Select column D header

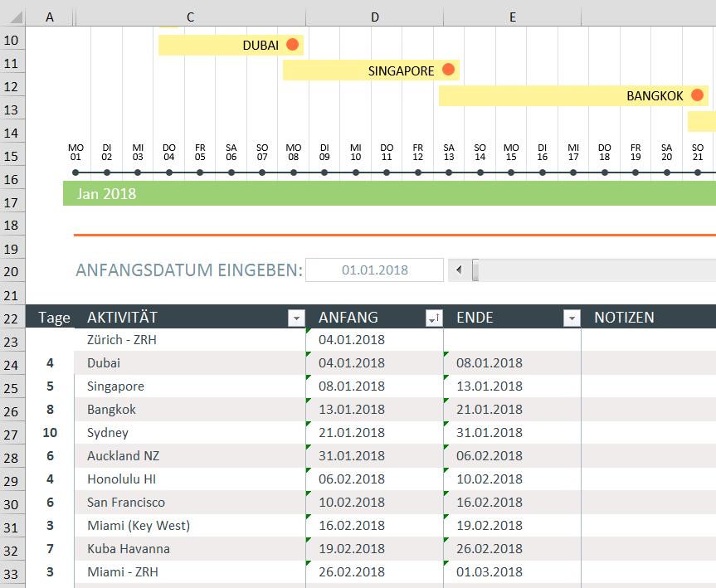point(374,17)
